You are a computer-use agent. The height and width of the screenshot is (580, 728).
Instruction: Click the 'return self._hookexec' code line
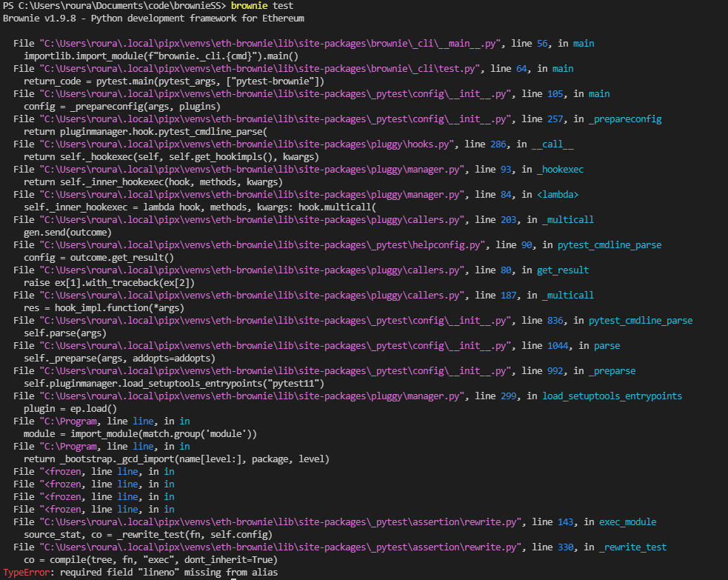click(171, 156)
